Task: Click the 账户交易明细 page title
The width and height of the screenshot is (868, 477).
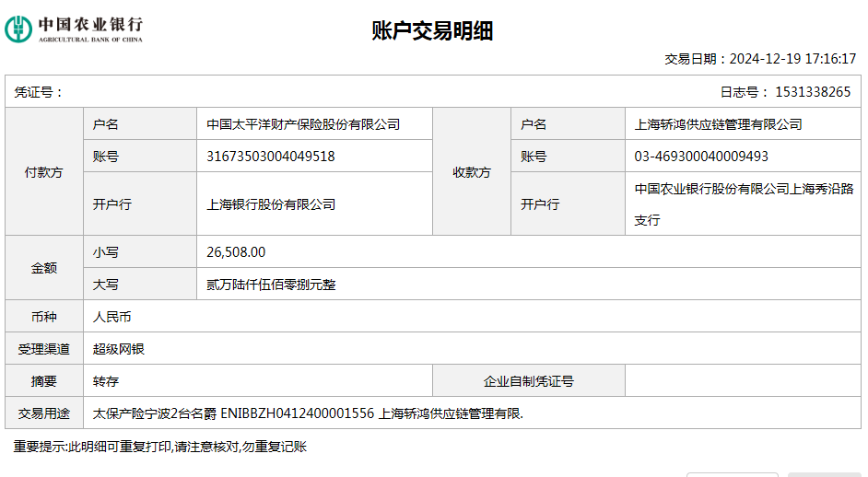Action: click(x=433, y=31)
